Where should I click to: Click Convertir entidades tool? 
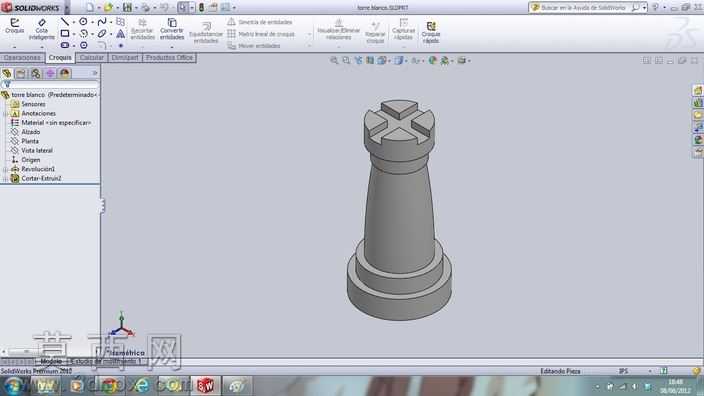coord(172,29)
